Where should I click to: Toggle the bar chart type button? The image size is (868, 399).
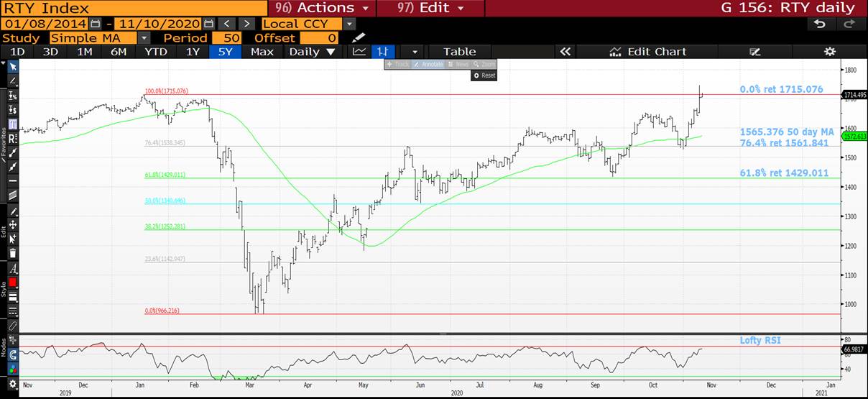(384, 52)
